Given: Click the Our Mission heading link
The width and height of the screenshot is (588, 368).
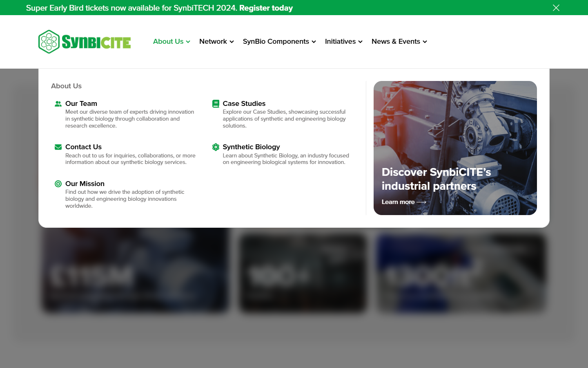Looking at the screenshot, I should [85, 184].
